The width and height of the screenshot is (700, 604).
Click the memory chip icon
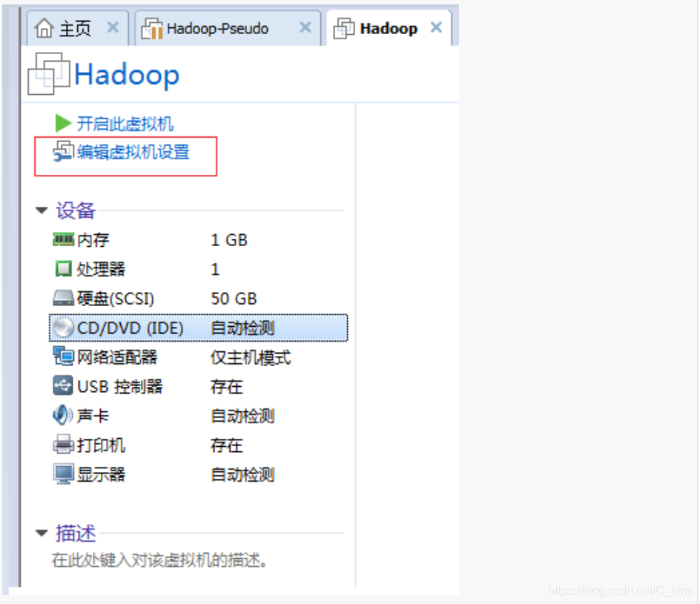point(63,239)
